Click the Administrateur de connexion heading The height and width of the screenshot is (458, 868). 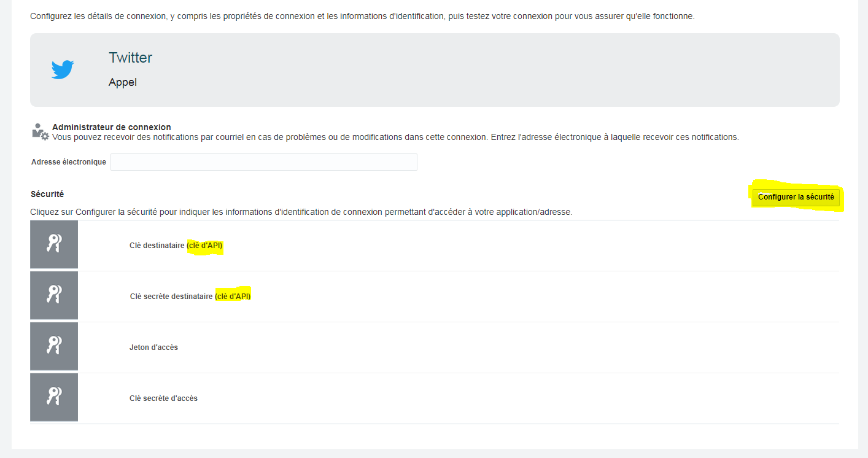pos(111,127)
